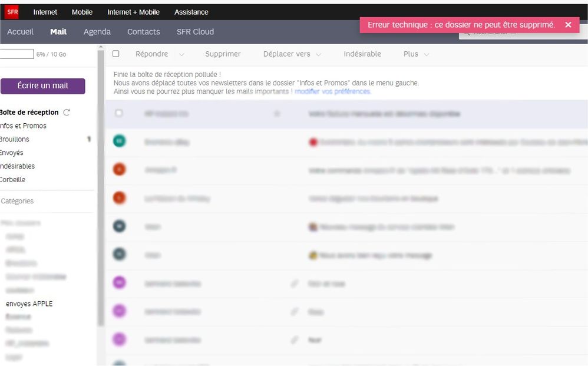Screen dimensions: 588x366
Task: Refresh the Boîte de réception folder
Action: point(67,113)
